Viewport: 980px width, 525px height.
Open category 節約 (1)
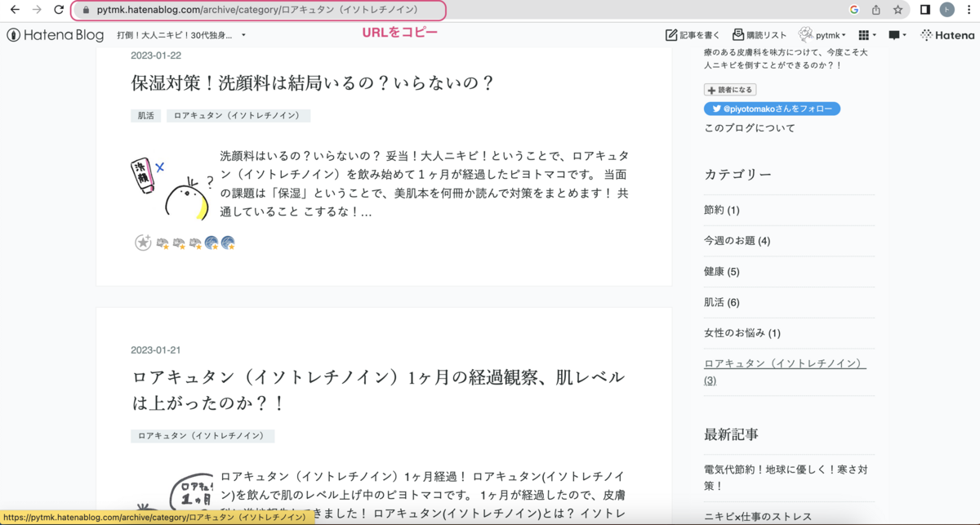coord(722,210)
